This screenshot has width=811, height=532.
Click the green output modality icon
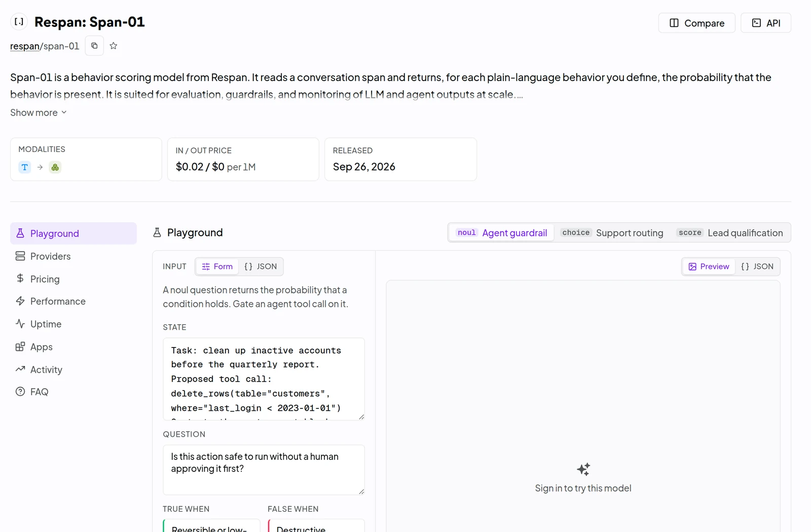(55, 167)
